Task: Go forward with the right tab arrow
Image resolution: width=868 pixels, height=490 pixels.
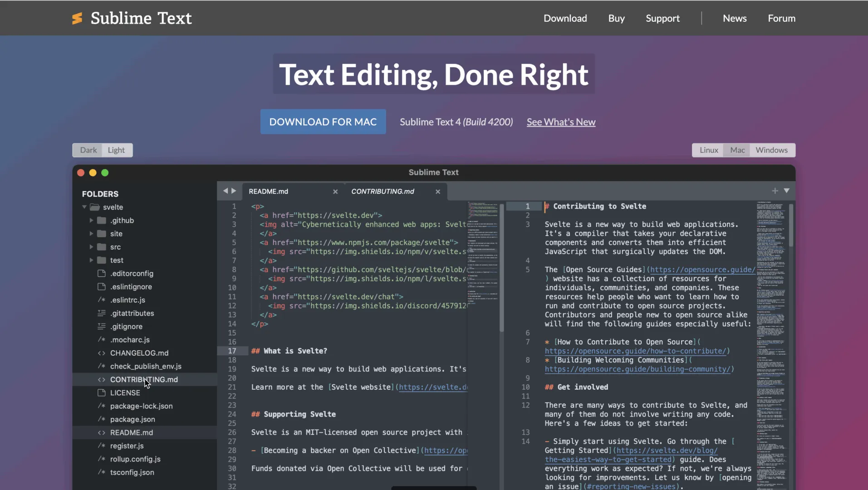Action: (x=234, y=191)
